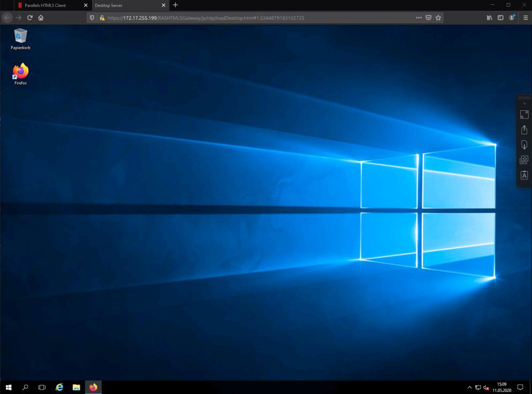Click the download file icon in side toolbar

tap(524, 145)
